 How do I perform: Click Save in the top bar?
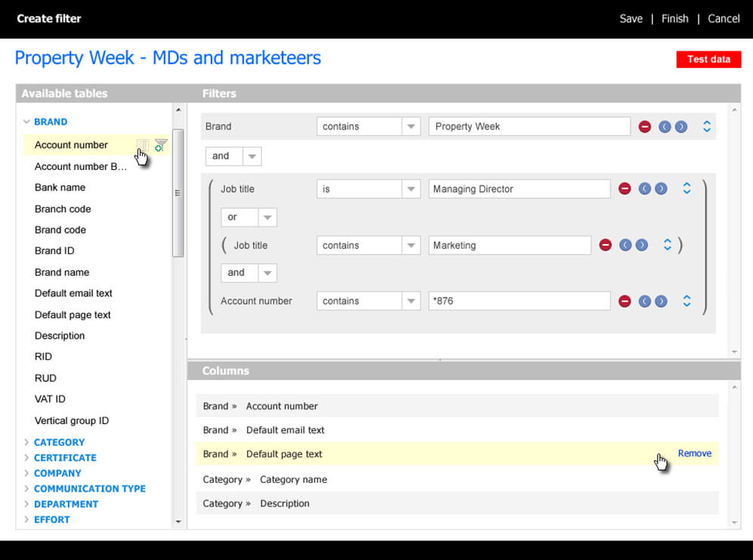coord(631,19)
